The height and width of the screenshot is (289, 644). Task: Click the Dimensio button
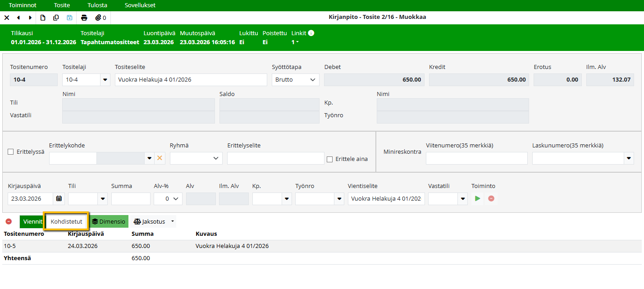coord(109,222)
